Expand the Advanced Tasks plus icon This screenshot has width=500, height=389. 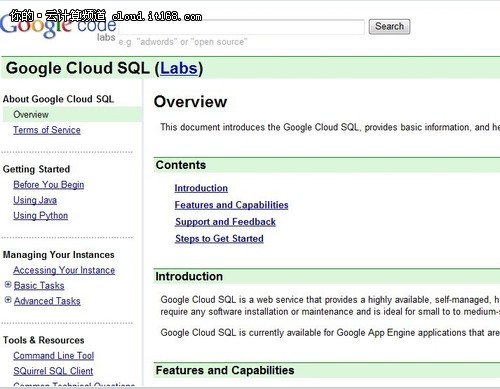tap(8, 300)
